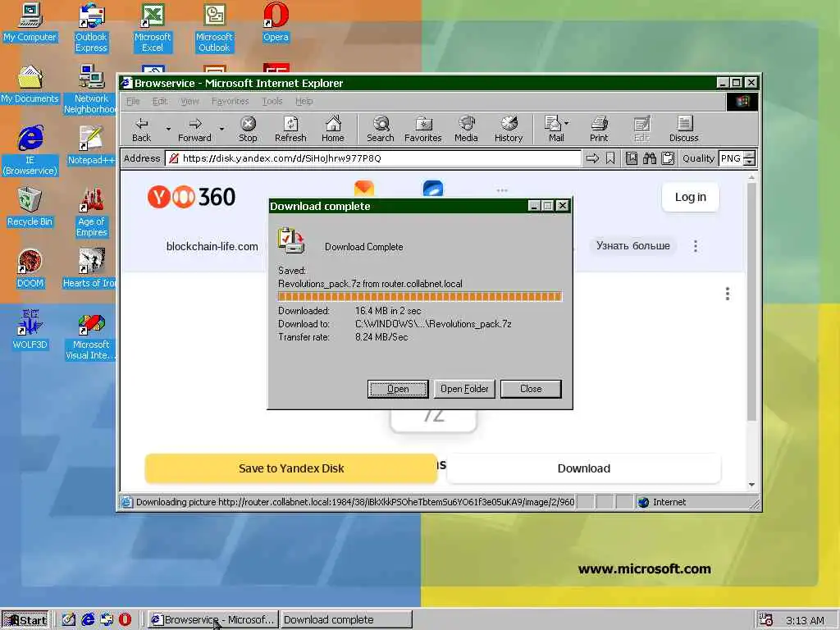Click the Yandex 360 logo
Image resolution: width=840 pixels, height=630 pixels.
point(191,197)
